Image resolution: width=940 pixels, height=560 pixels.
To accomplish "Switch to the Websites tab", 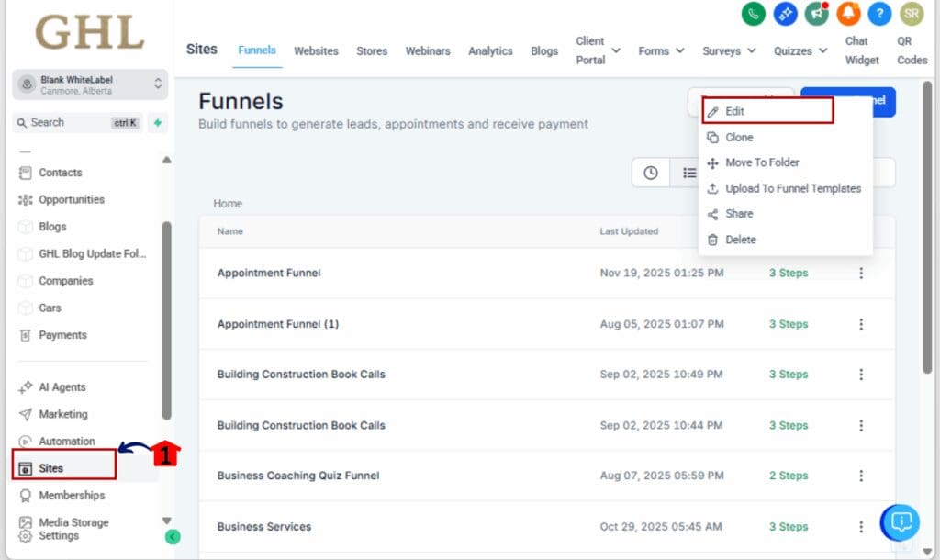I will click(316, 51).
